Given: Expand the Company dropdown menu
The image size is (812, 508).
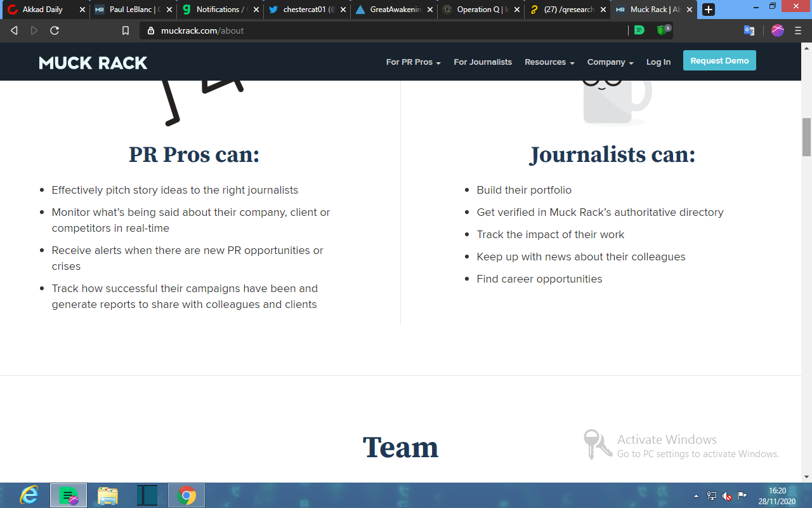Looking at the screenshot, I should 610,62.
